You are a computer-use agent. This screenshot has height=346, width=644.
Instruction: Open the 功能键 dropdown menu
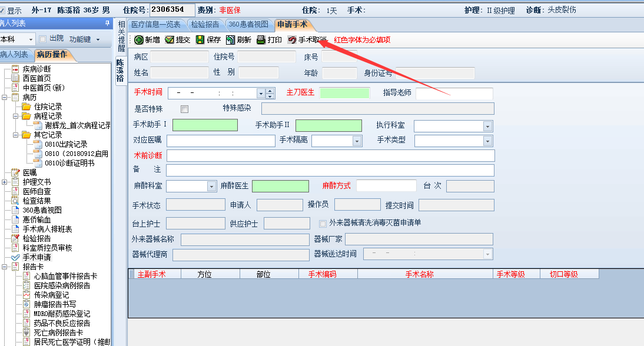tap(98, 39)
